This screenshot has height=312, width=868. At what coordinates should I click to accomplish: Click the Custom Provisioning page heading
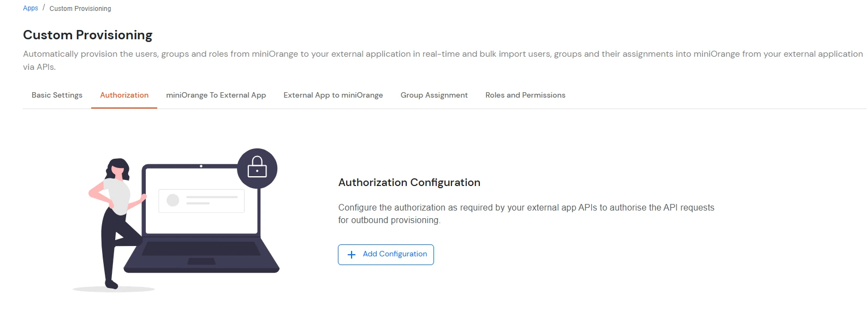(88, 35)
